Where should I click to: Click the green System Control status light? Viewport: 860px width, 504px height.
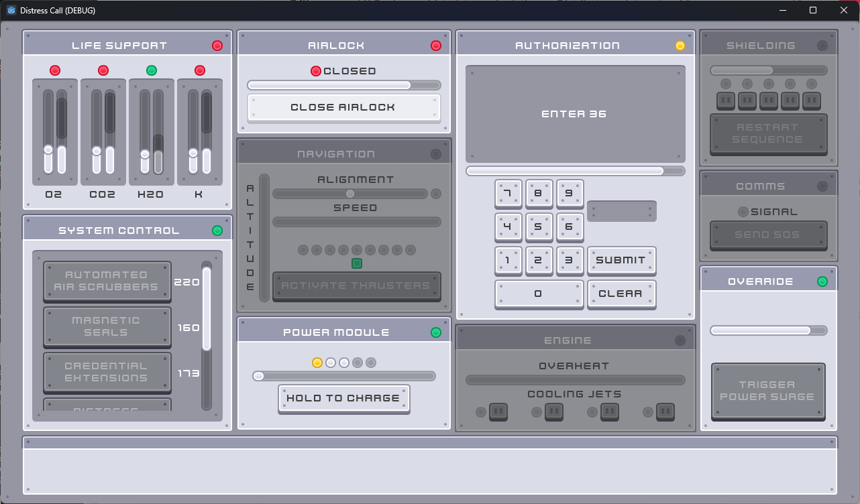(x=217, y=231)
